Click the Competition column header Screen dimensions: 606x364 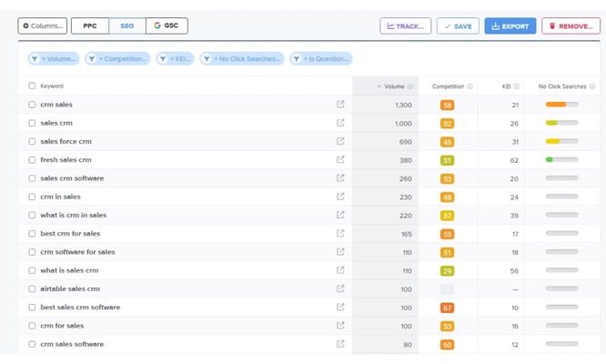click(x=448, y=86)
